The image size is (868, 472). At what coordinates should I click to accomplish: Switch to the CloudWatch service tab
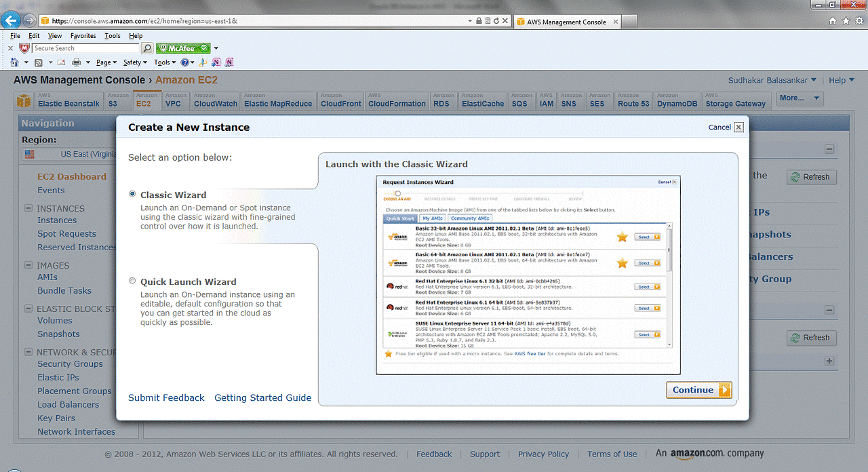click(216, 100)
